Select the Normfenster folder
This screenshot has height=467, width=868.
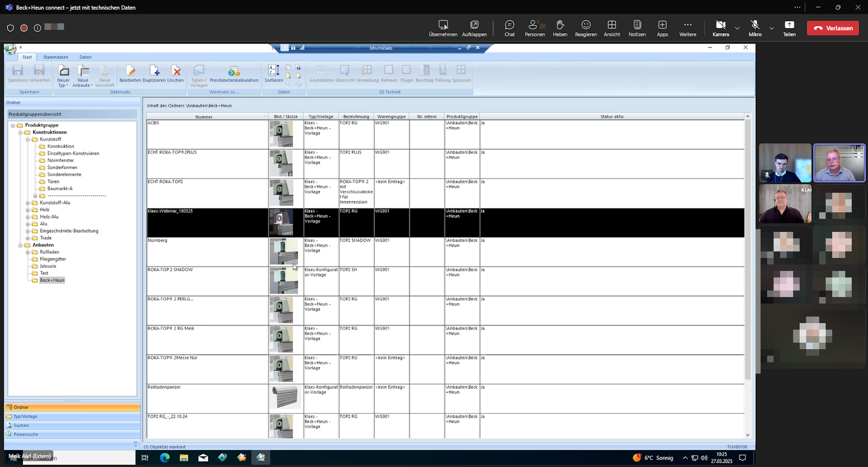point(60,161)
